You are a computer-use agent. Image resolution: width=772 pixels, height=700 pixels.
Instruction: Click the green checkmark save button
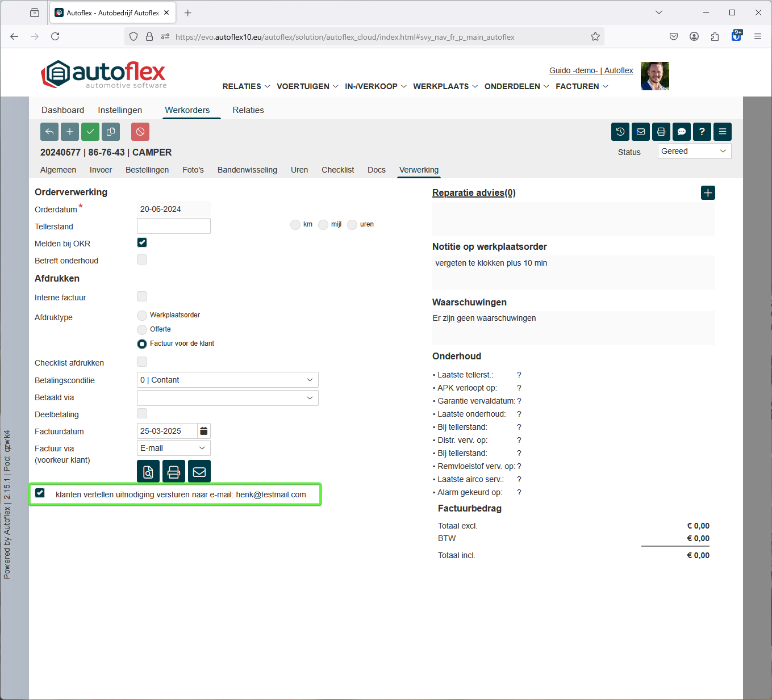(x=90, y=132)
